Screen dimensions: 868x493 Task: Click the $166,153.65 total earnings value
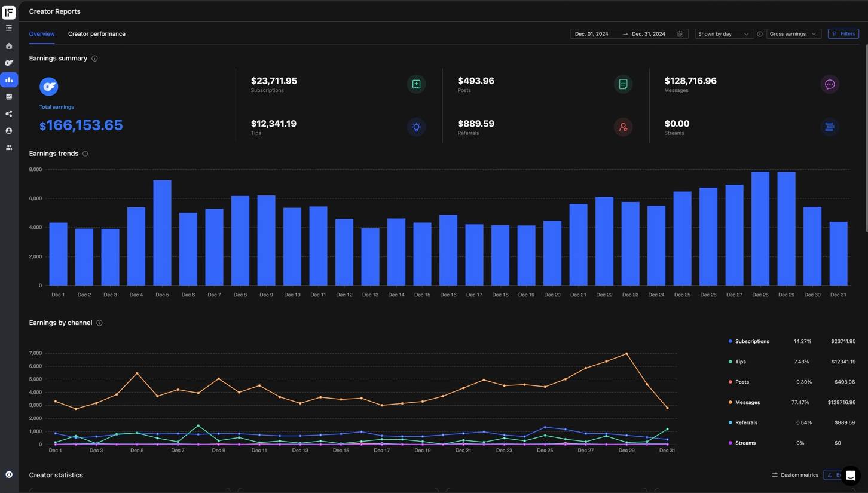coord(81,125)
